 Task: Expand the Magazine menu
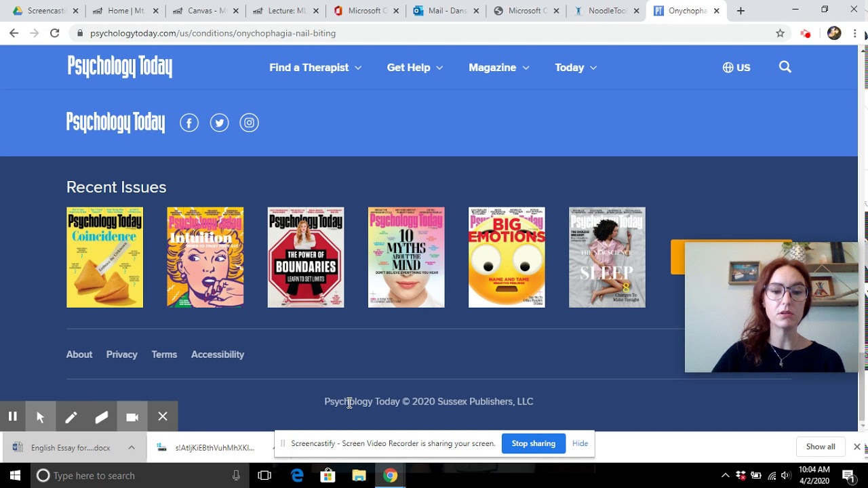pos(499,68)
